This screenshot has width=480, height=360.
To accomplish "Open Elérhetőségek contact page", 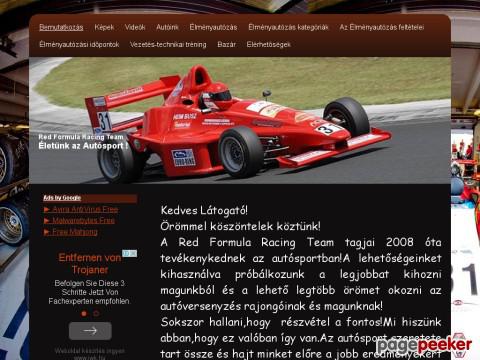I will click(x=269, y=44).
